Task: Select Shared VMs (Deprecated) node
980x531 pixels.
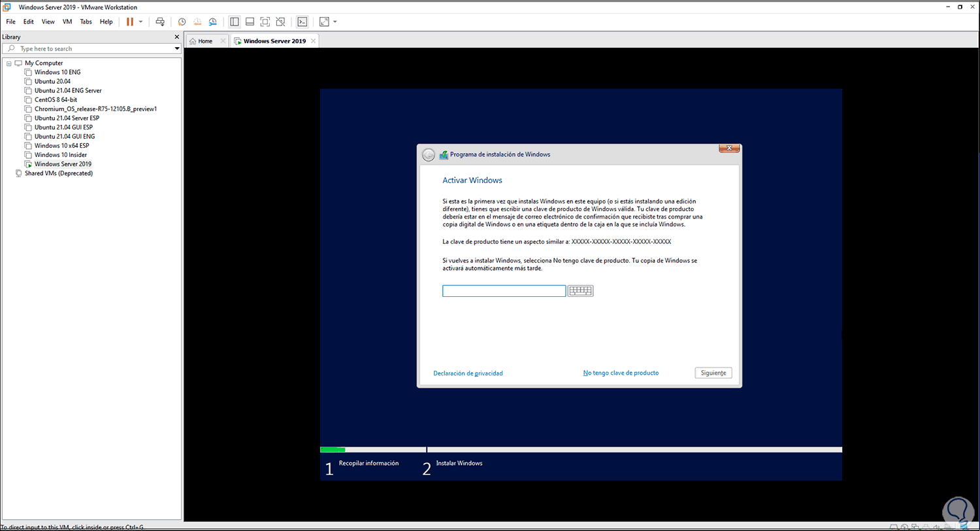Action: 58,173
